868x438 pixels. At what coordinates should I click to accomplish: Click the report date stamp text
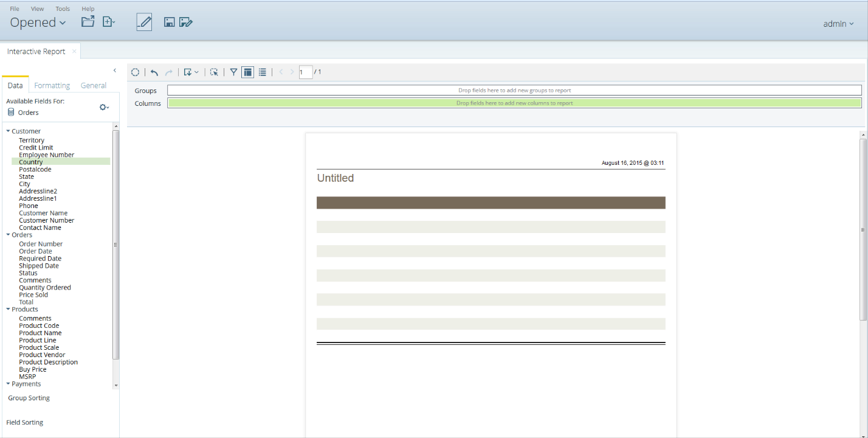[633, 163]
